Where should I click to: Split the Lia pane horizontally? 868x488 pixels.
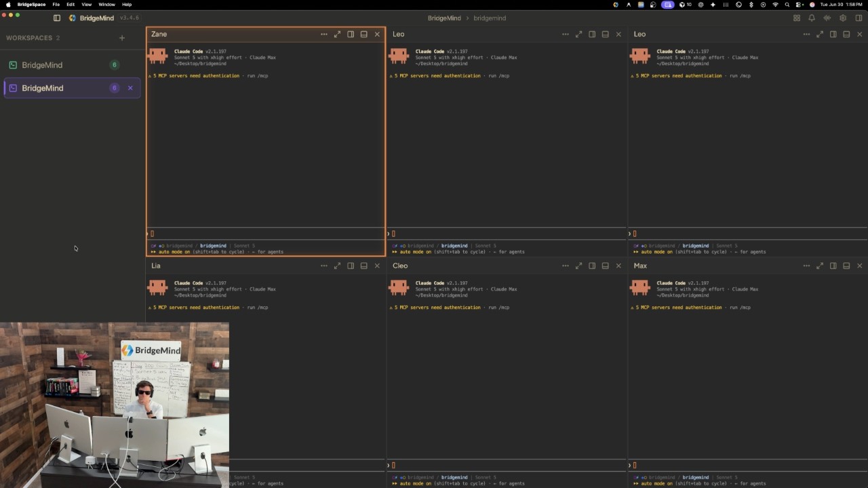tap(364, 266)
